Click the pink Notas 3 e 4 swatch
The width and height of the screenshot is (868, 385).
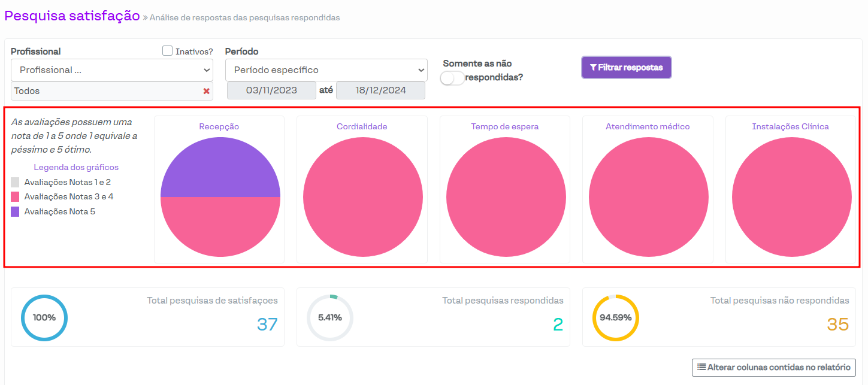[15, 196]
